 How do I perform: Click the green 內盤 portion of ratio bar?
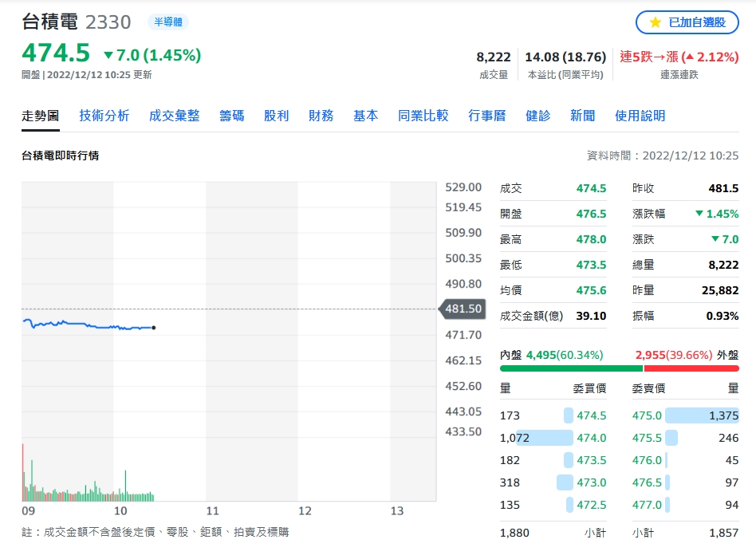(x=571, y=368)
